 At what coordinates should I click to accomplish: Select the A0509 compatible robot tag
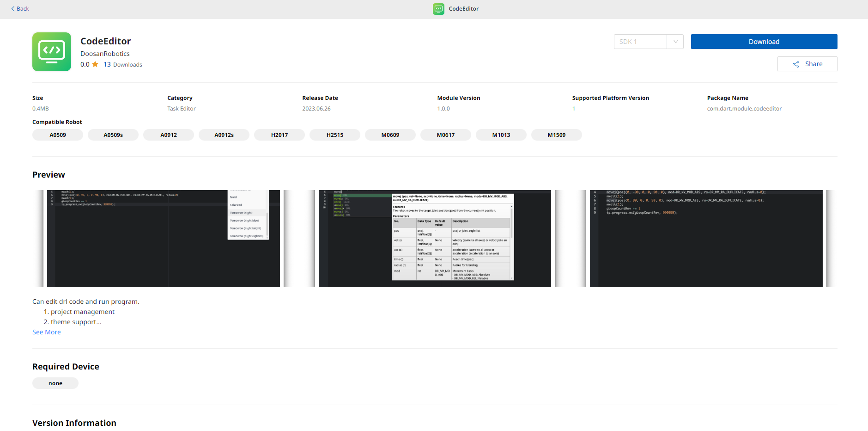[x=58, y=135]
